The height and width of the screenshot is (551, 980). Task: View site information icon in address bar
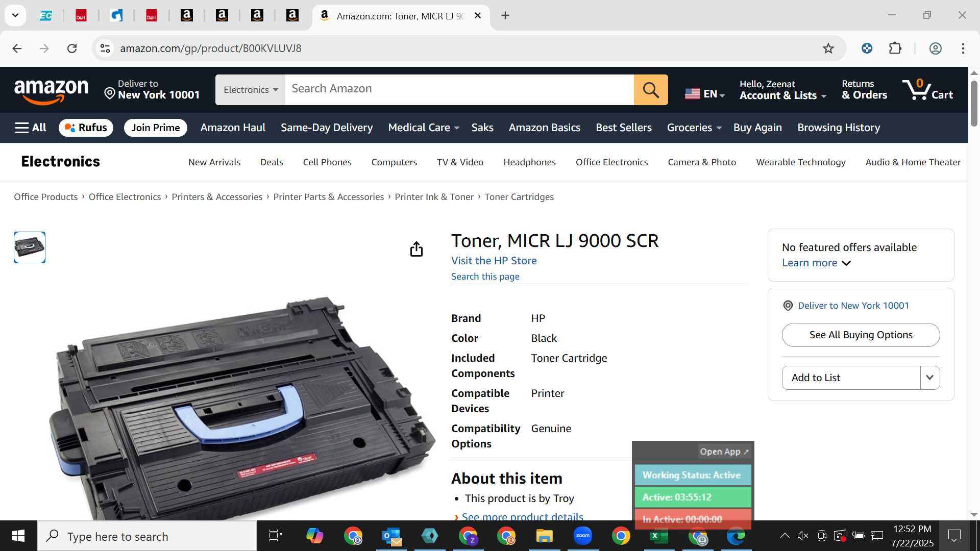click(105, 48)
